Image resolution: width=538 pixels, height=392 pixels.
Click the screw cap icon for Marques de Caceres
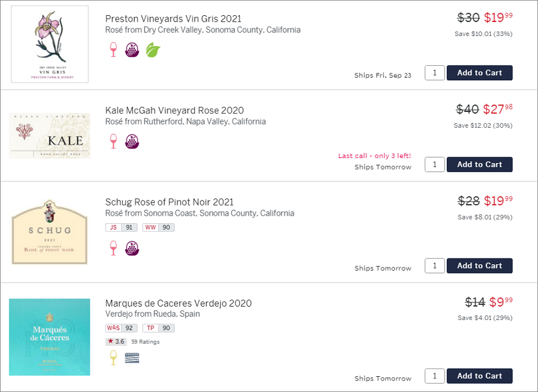pos(132,358)
